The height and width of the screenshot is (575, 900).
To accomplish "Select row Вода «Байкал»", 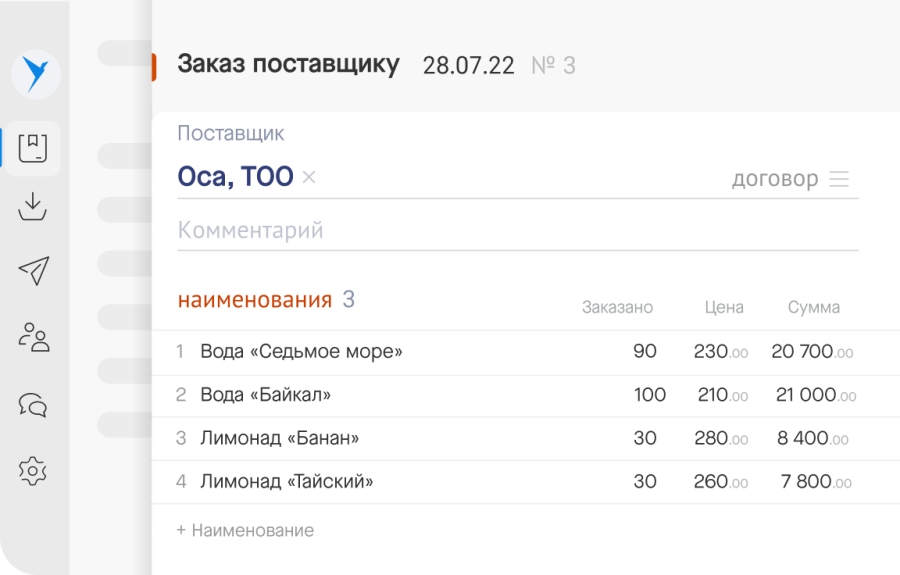I will pyautogui.click(x=525, y=395).
